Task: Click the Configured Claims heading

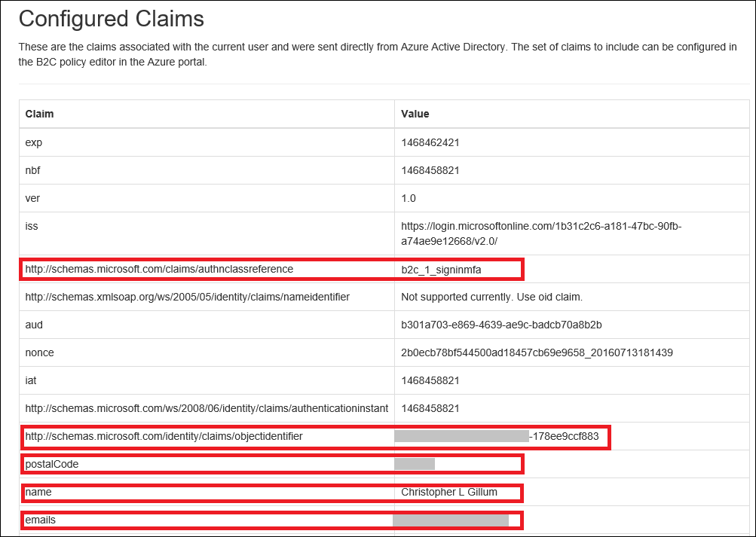Action: tap(112, 17)
